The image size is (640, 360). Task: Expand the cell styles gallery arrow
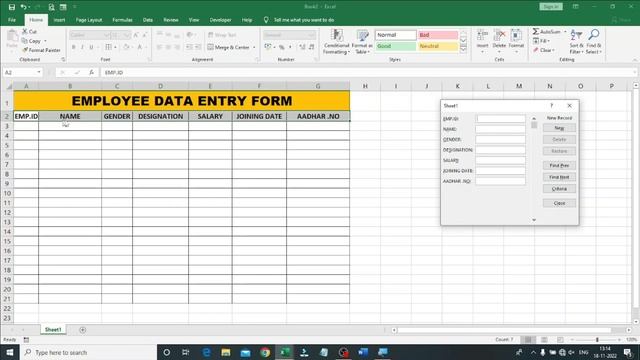(x=463, y=49)
